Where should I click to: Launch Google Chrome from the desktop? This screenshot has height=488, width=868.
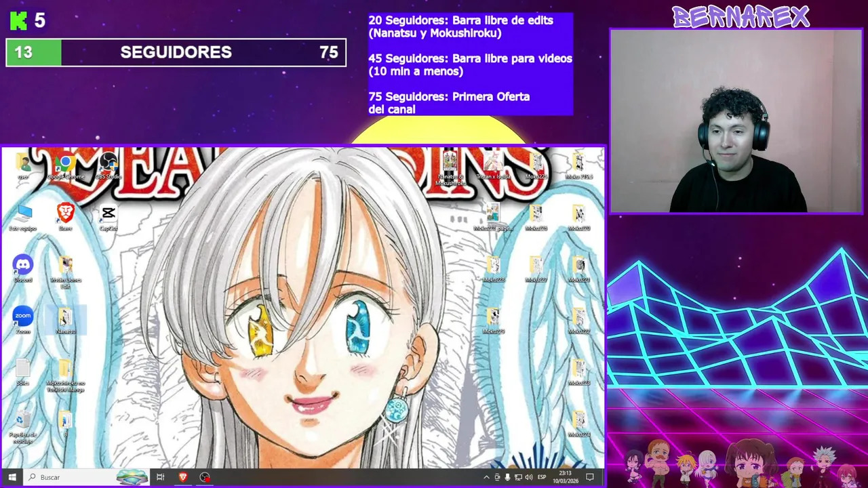click(66, 167)
